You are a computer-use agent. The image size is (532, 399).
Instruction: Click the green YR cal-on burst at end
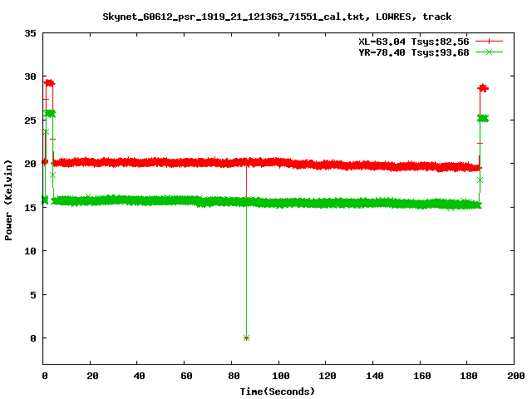click(x=483, y=118)
